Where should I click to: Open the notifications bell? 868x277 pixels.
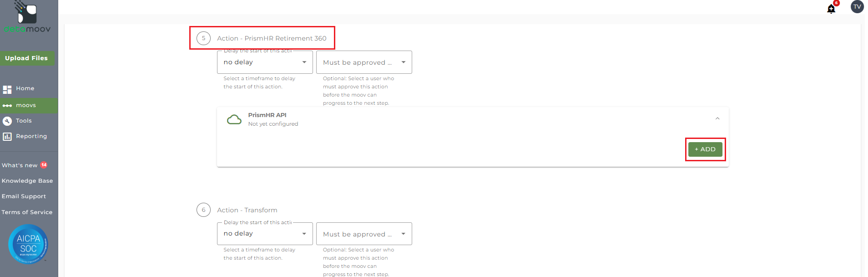tap(831, 9)
